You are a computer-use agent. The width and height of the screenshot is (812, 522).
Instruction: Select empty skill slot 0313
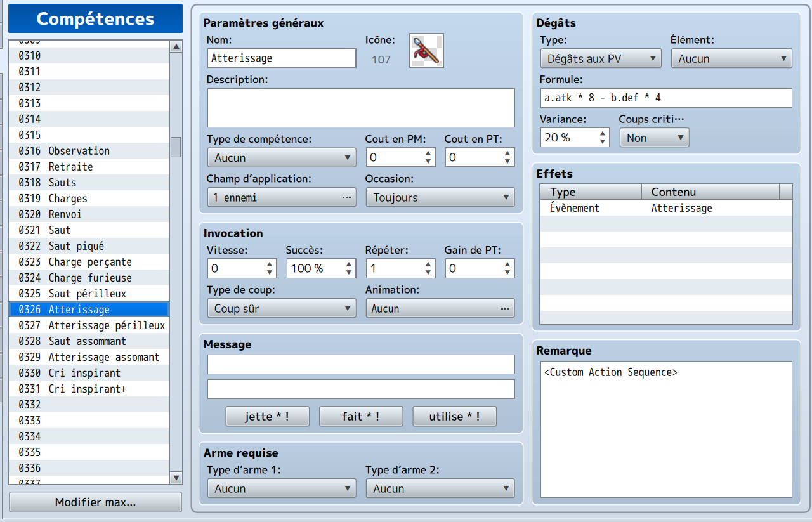click(x=89, y=103)
